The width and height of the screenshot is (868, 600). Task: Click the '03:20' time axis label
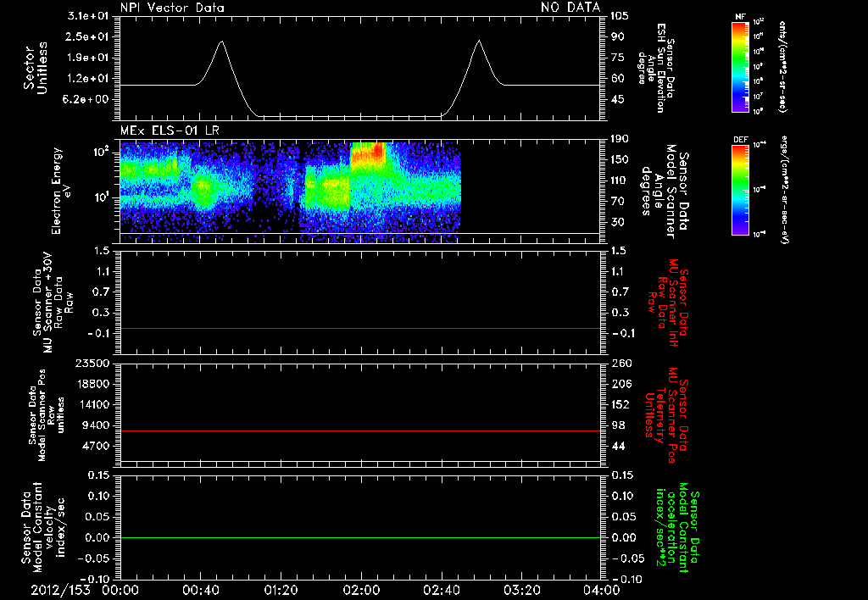click(521, 590)
